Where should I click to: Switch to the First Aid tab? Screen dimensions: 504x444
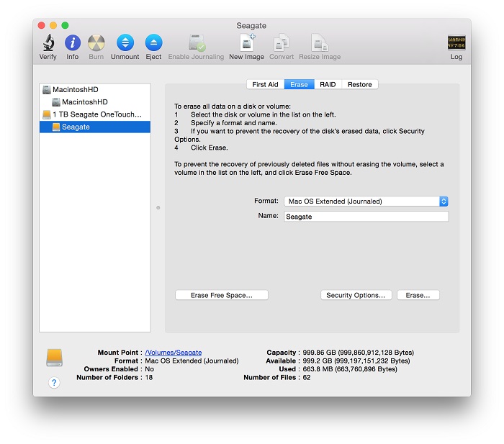(265, 84)
